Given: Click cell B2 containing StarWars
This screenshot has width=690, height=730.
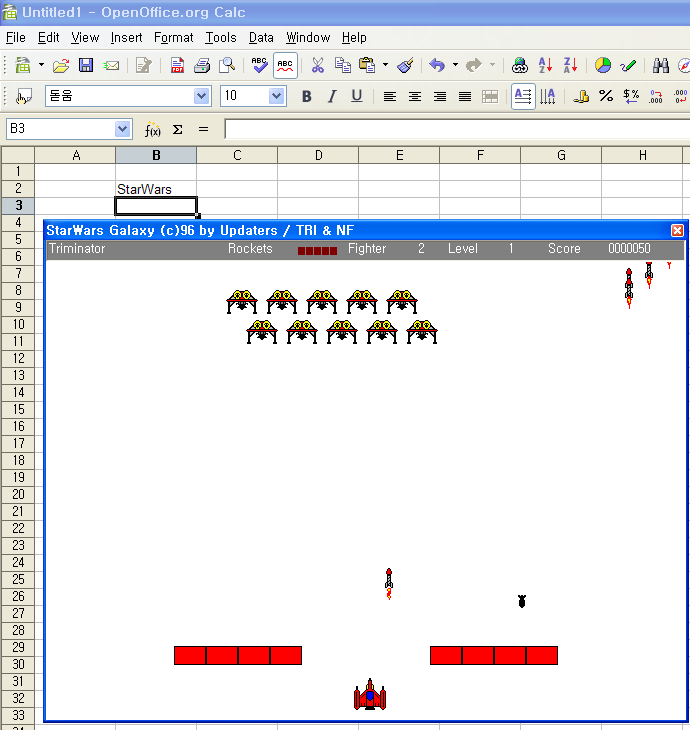Looking at the screenshot, I should [156, 189].
